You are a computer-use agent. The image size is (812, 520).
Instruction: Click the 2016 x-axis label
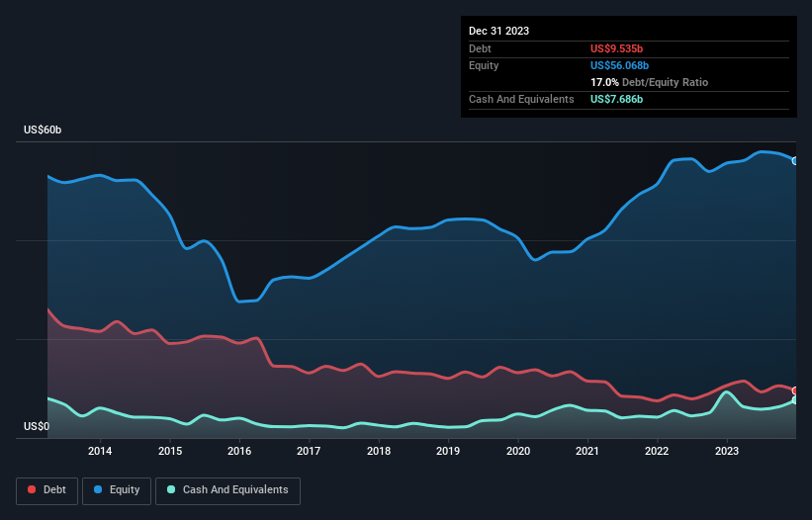[x=239, y=451]
